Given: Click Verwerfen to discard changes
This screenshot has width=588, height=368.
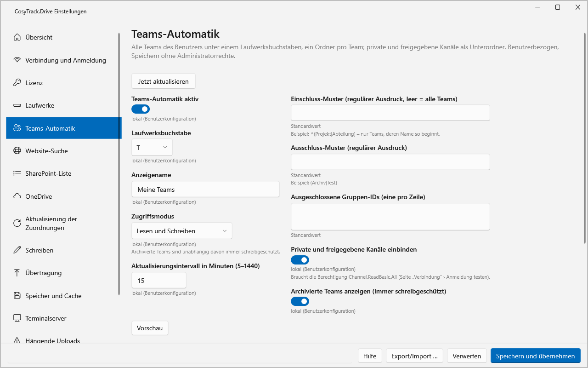Looking at the screenshot, I should [467, 356].
